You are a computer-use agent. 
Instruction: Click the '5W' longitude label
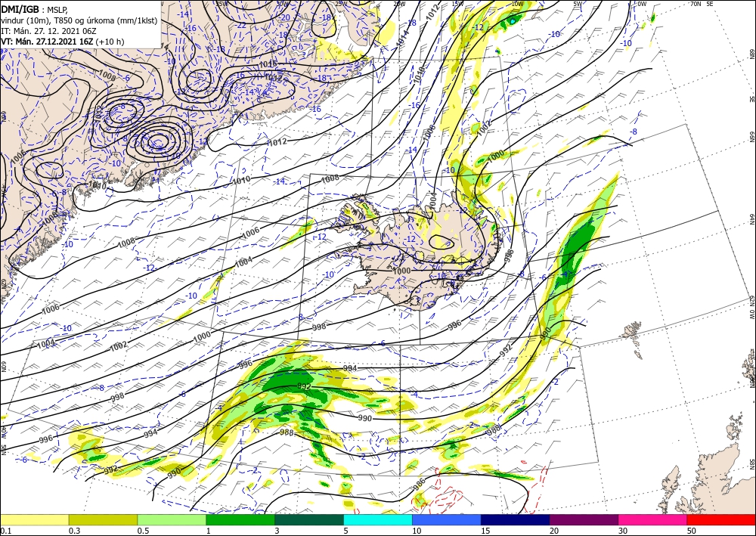[x=577, y=3]
